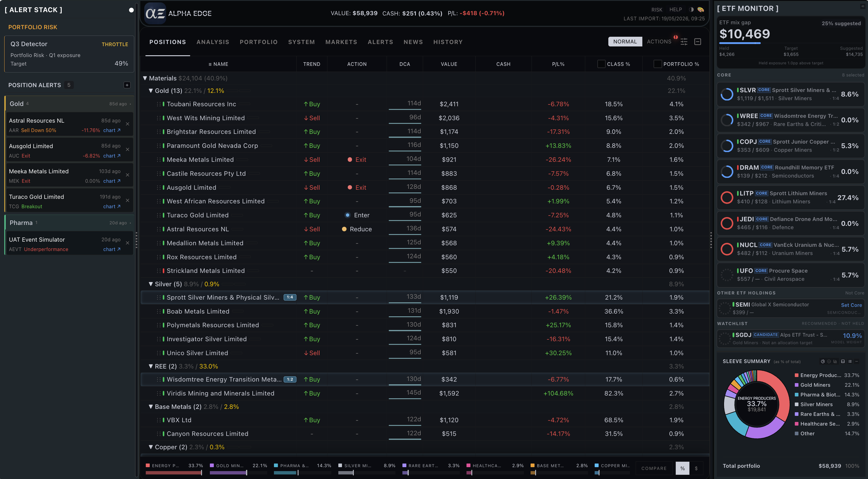Tick the PORTFOLIO % checkbox
The image size is (868, 479).
[658, 64]
